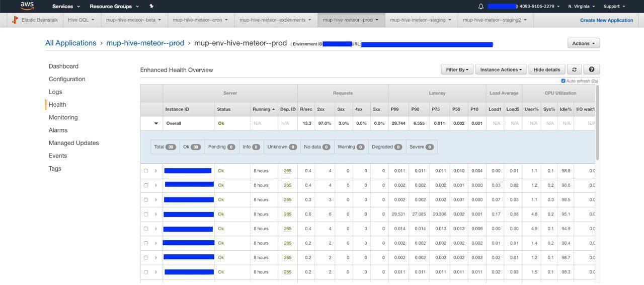Sort by the Running column header
This screenshot has height=285, width=644.
(264, 109)
